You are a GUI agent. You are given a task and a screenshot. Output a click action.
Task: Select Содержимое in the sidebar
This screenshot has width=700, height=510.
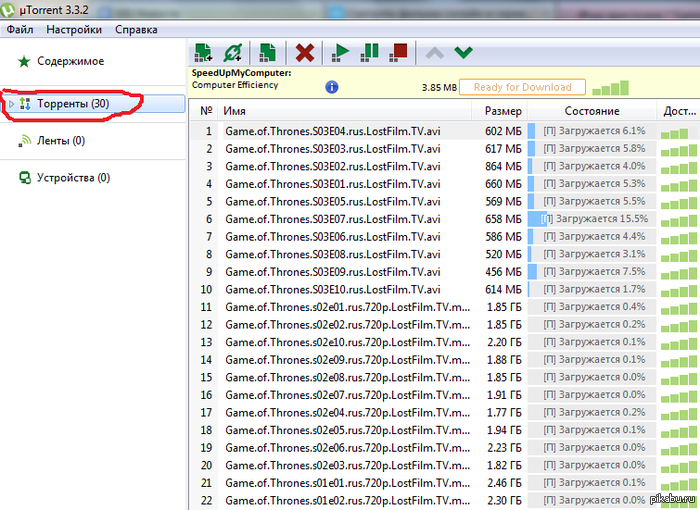(70, 62)
